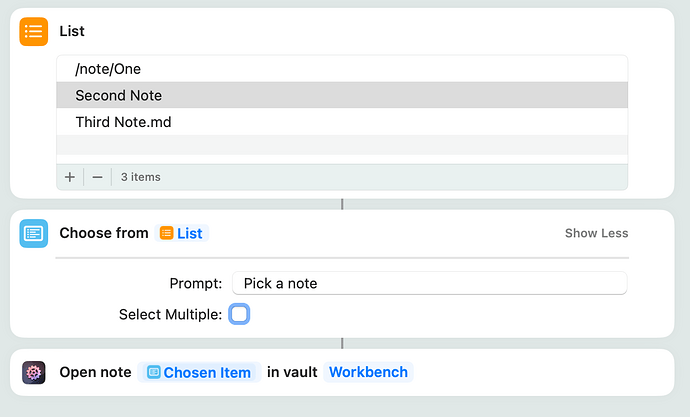The width and height of the screenshot is (690, 417).
Task: Open the Workbench vault parameter
Action: tap(368, 372)
